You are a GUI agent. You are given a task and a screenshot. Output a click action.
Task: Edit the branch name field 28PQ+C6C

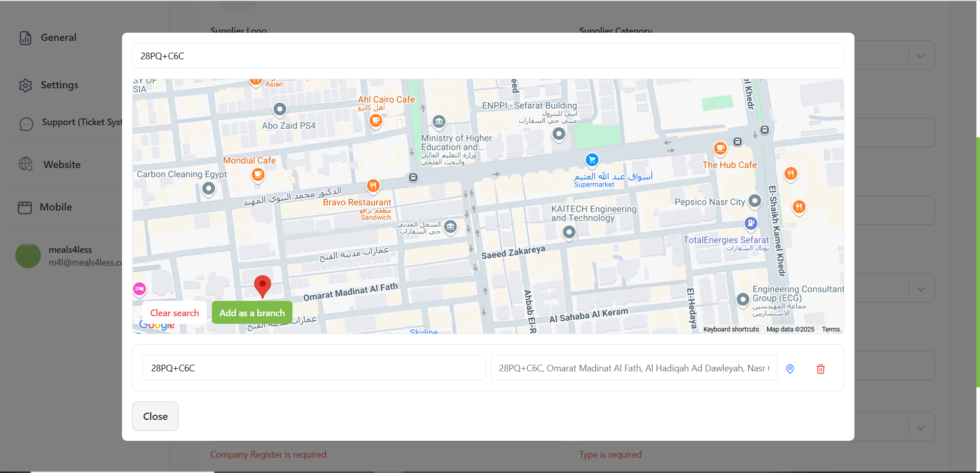314,368
